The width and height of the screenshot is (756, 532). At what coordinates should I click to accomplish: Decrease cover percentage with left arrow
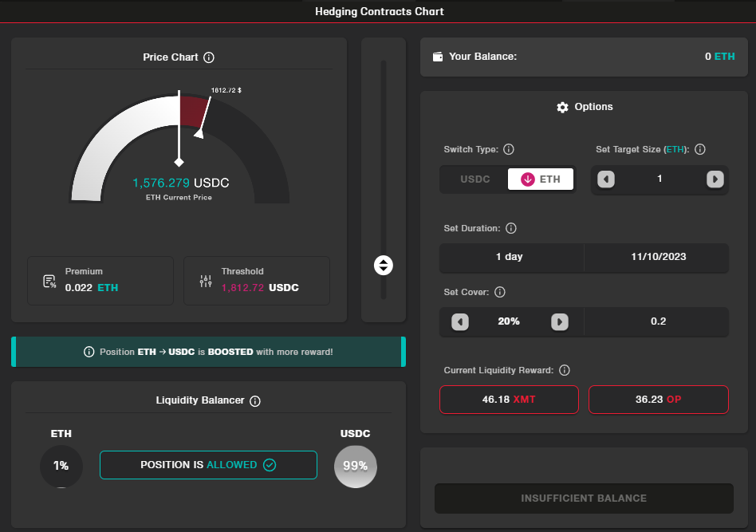point(460,322)
